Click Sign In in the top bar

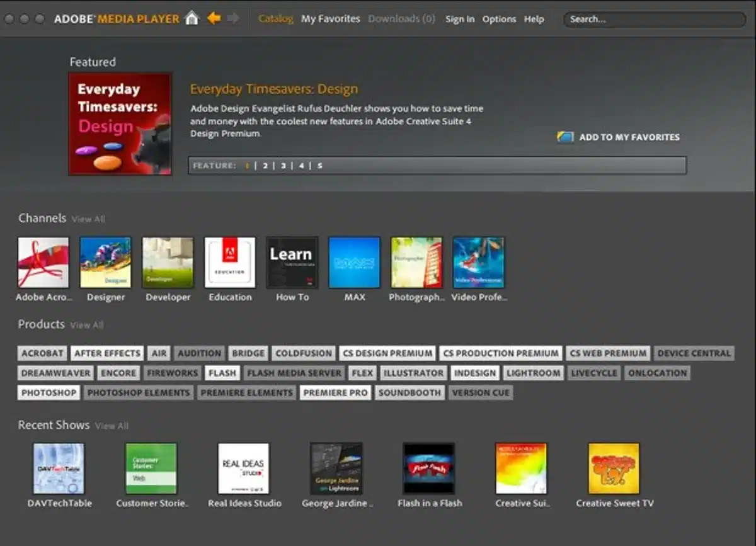460,19
